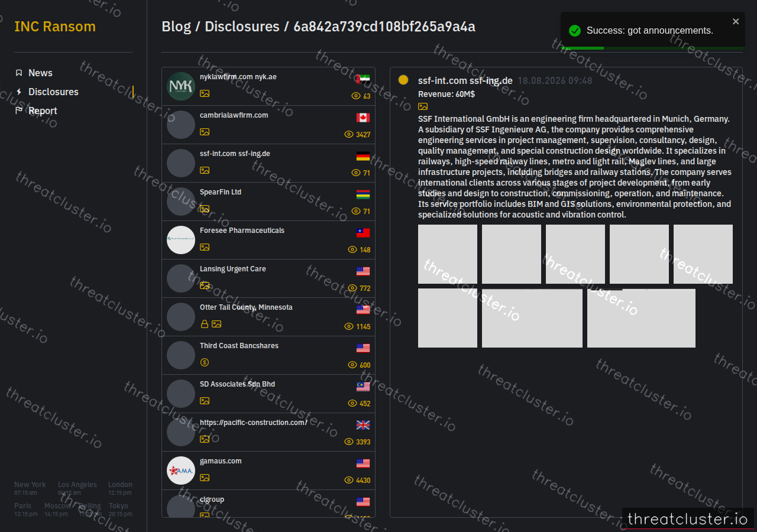Image resolution: width=757 pixels, height=532 pixels.
Task: Click the image icon under SD Associates
Action: (x=205, y=401)
